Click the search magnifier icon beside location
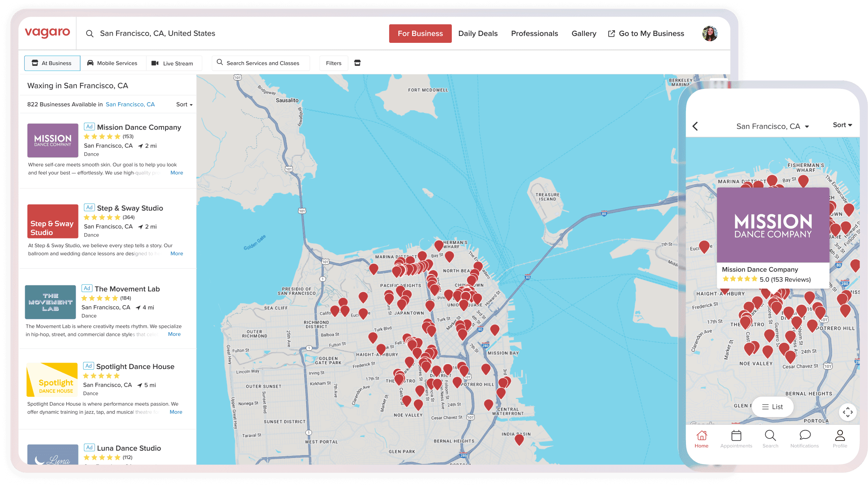The height and width of the screenshot is (485, 868). coord(90,34)
